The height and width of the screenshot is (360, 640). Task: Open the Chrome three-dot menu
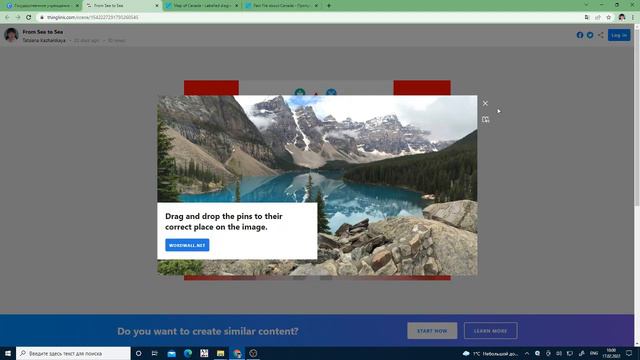pos(633,17)
